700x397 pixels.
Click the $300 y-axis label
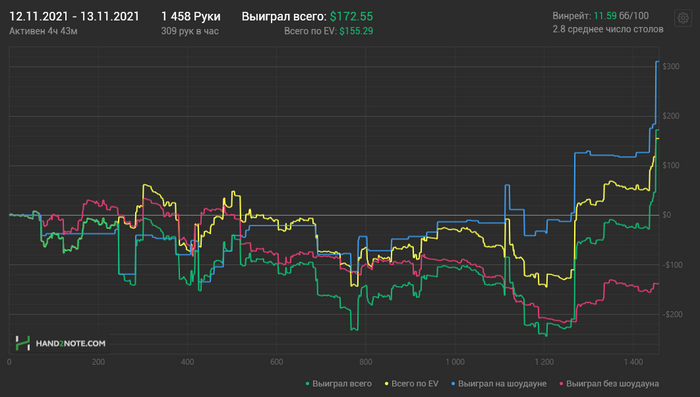(x=671, y=67)
